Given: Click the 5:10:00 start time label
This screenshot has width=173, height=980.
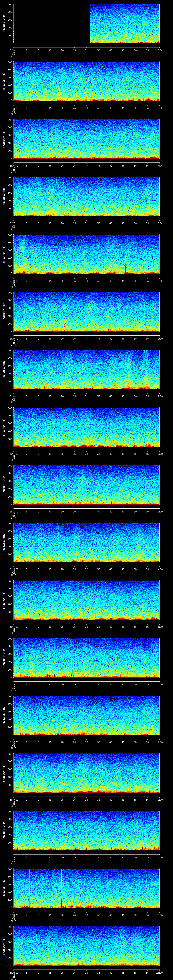Looking at the screenshot, I should [x=14, y=396].
